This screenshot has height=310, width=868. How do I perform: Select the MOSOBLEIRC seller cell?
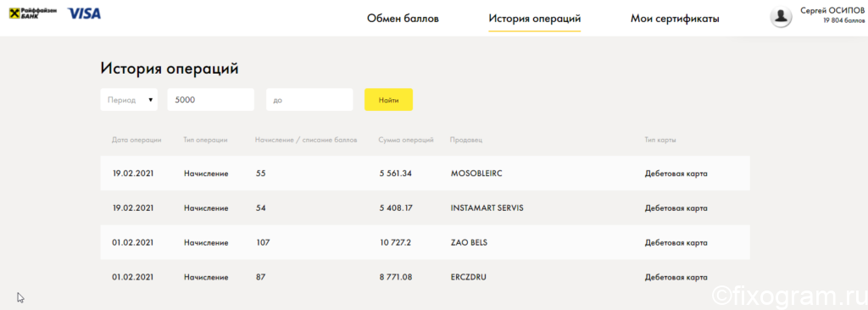pyautogui.click(x=476, y=174)
